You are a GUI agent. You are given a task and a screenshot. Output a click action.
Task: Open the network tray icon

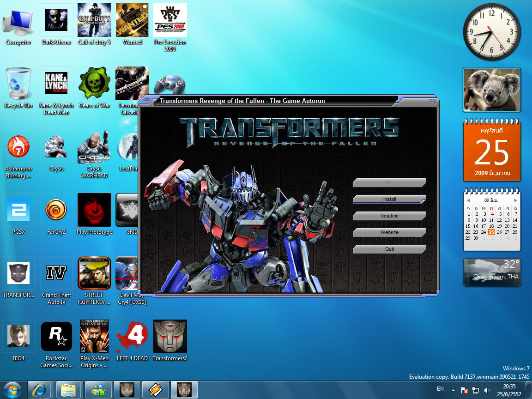[x=476, y=390]
